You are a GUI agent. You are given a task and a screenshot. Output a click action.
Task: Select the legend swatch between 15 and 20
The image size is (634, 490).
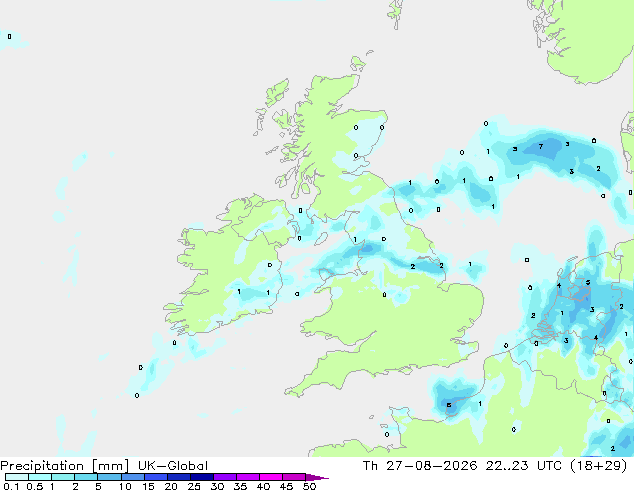[155, 477]
